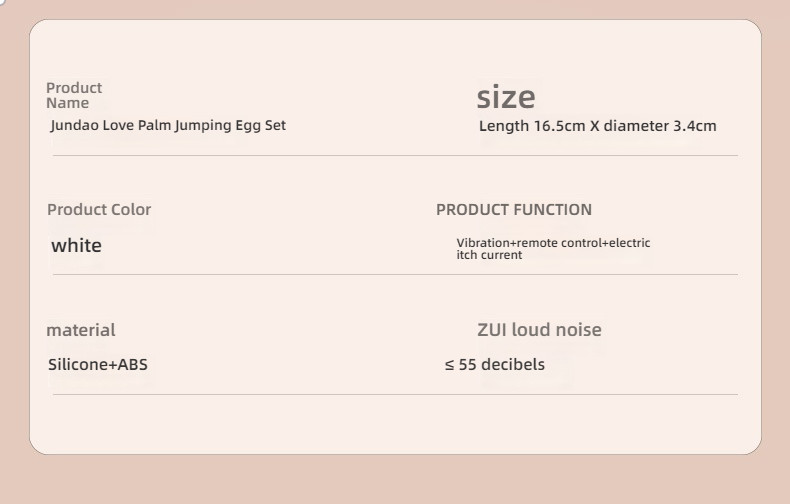Viewport: 790px width, 504px height.
Task: Click the 'Product Name' label
Action: (x=74, y=95)
